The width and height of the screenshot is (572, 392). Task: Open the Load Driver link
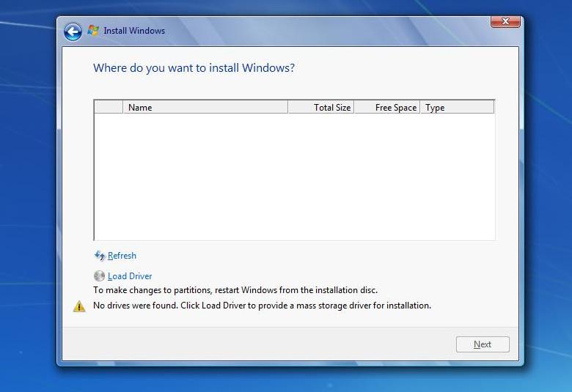[130, 276]
